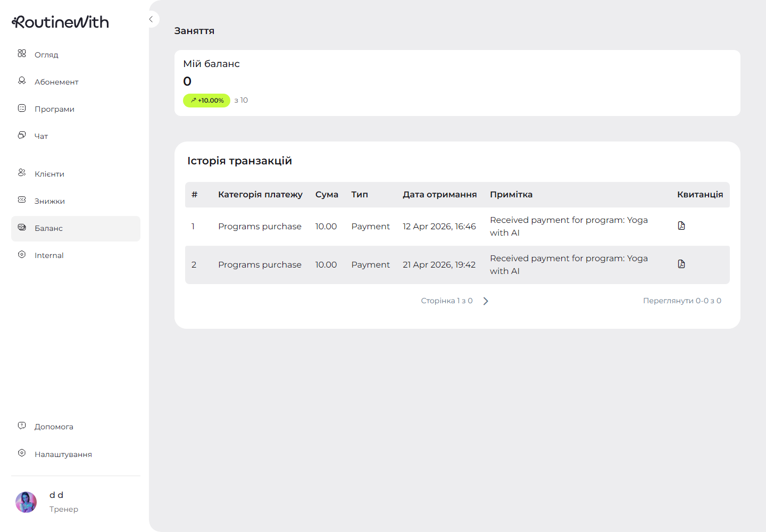Go to next page of transactions
The image size is (766, 532).
click(x=486, y=301)
